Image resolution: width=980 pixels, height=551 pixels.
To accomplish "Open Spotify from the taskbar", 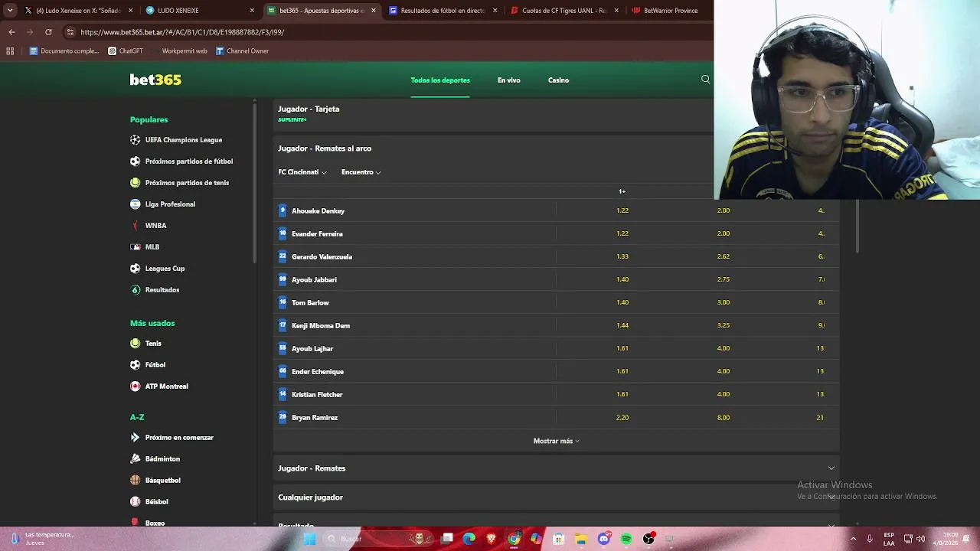I will click(x=626, y=539).
